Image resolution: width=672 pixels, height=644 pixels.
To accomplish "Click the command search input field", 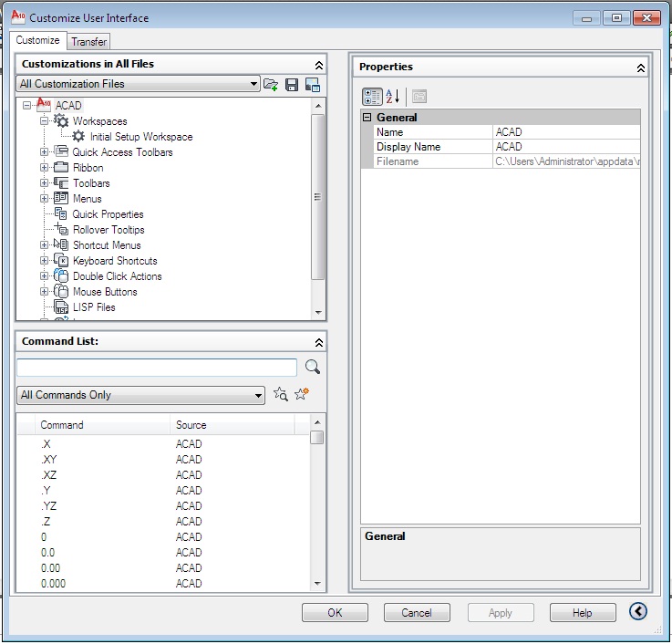I will (157, 368).
